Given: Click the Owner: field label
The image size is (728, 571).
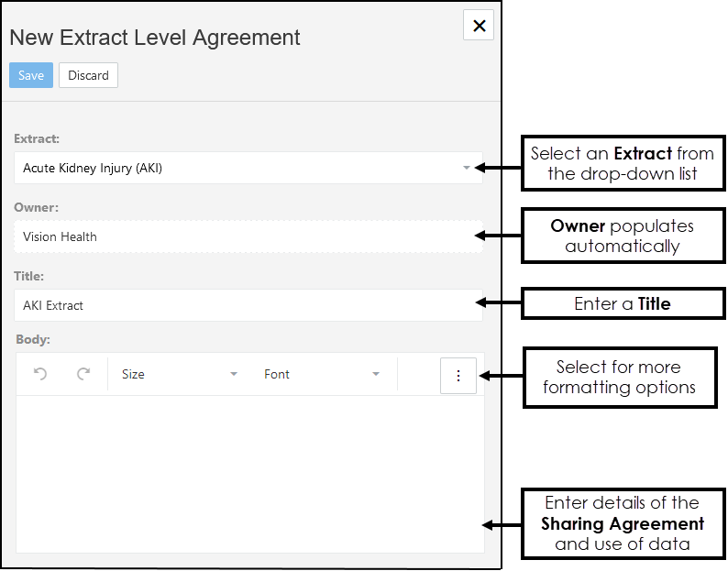Looking at the screenshot, I should click(x=36, y=208).
